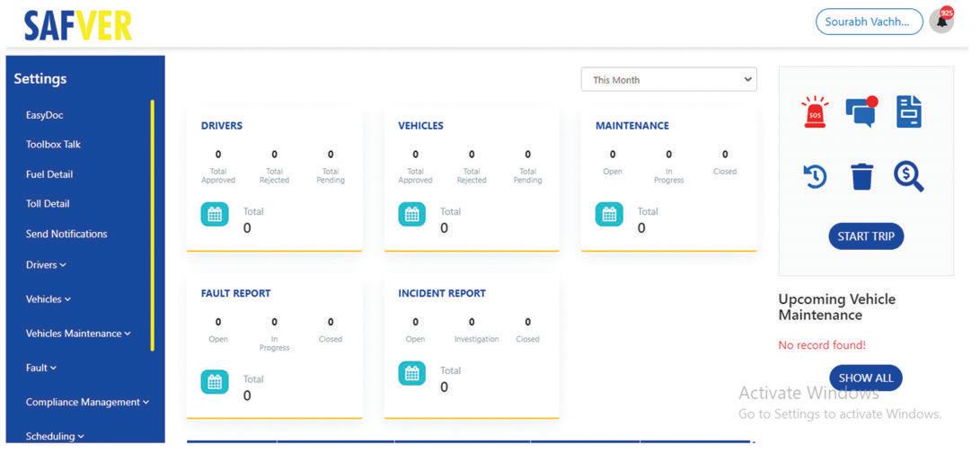Image resolution: width=980 pixels, height=454 pixels.
Task: Click Maintenance Open count
Action: [x=613, y=155]
